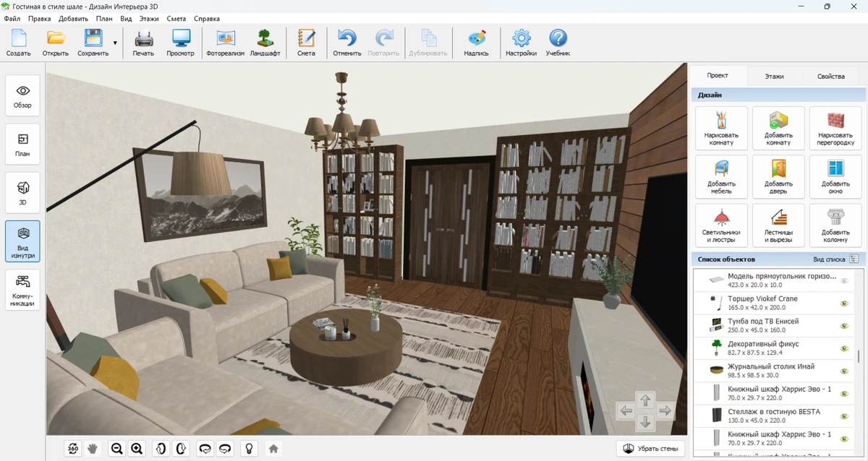The width and height of the screenshot is (868, 461).
Task: Show the hidden Модель прямоугольник object
Action: point(843,281)
